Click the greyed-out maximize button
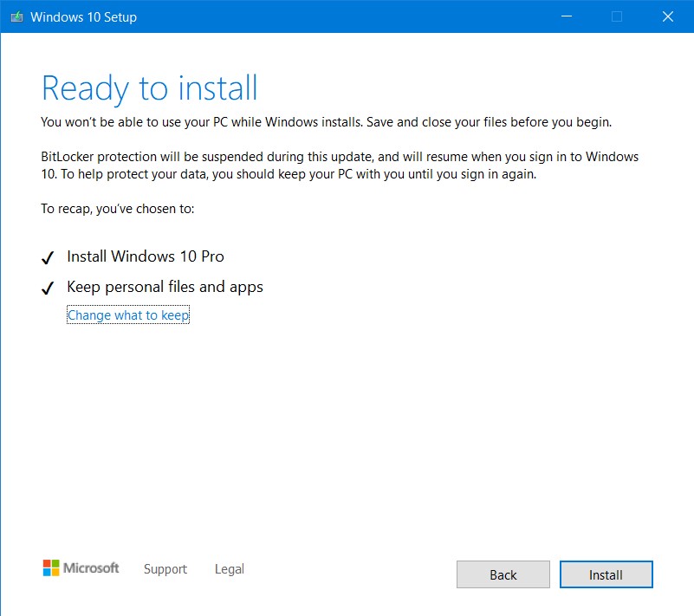 point(617,16)
